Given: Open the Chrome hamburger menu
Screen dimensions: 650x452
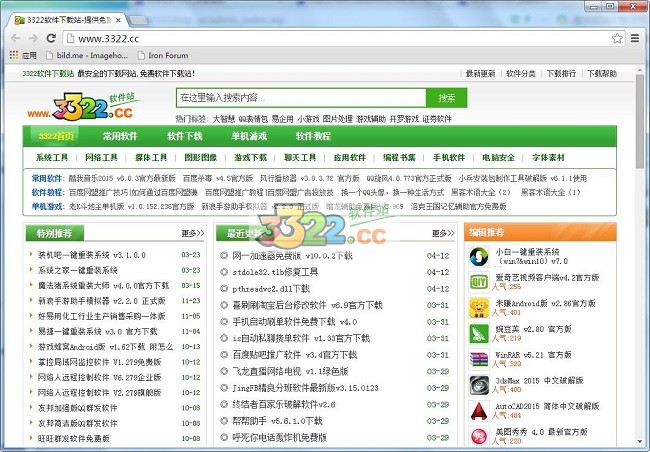Looking at the screenshot, I should (635, 39).
